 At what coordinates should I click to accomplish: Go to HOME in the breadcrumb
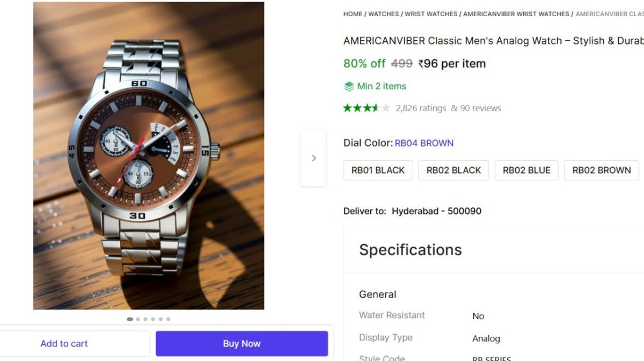point(353,14)
